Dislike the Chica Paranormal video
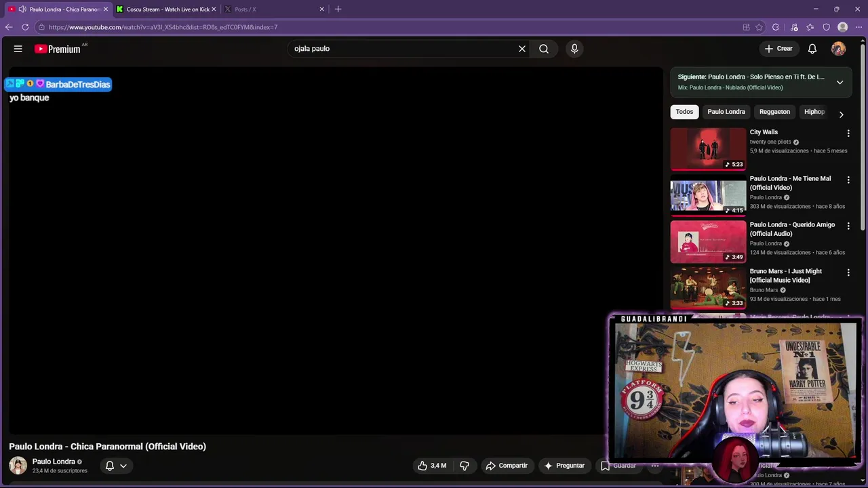 pos(465,466)
